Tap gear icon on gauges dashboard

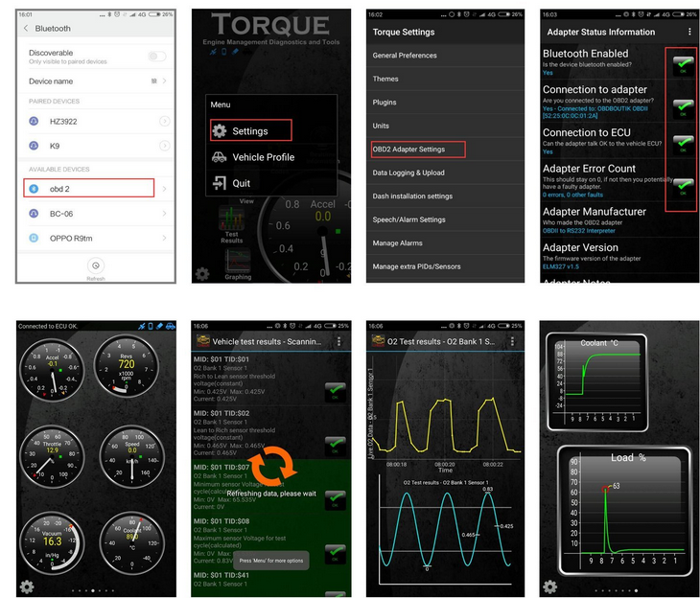pos(27,586)
